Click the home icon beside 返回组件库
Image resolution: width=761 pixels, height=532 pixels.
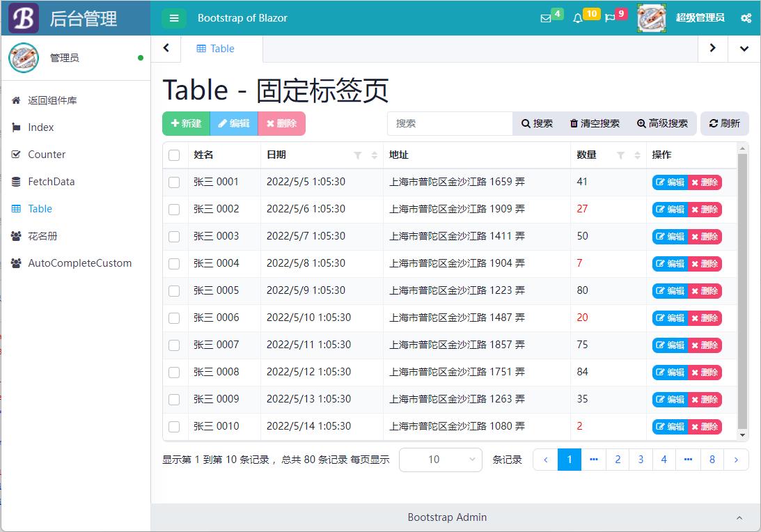15,100
